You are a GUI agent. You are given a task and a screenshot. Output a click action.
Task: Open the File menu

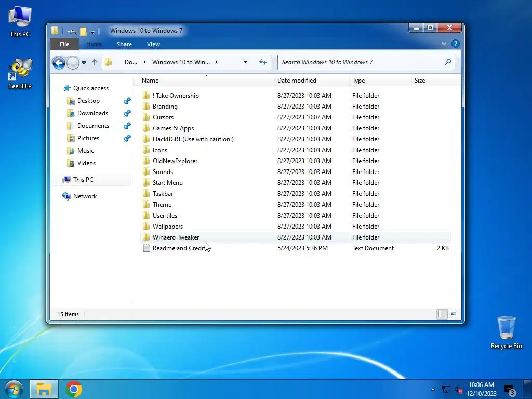(x=64, y=44)
